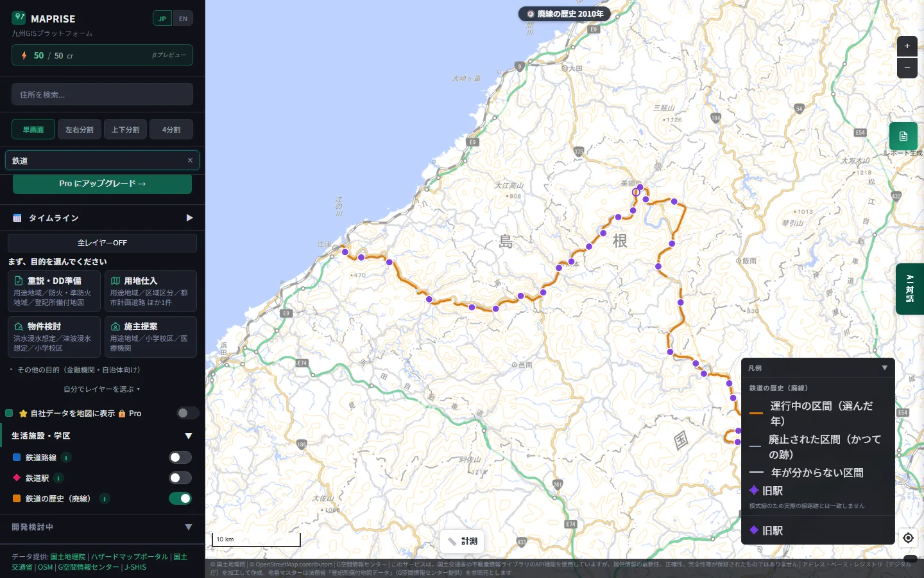Click the lightning credits icon
The height and width of the screenshot is (578, 924).
pos(24,55)
